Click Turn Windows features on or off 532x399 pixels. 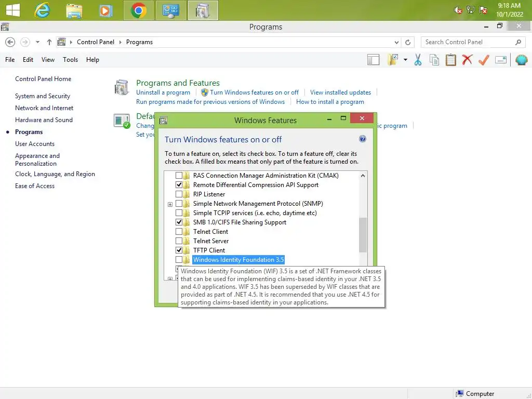[254, 92]
